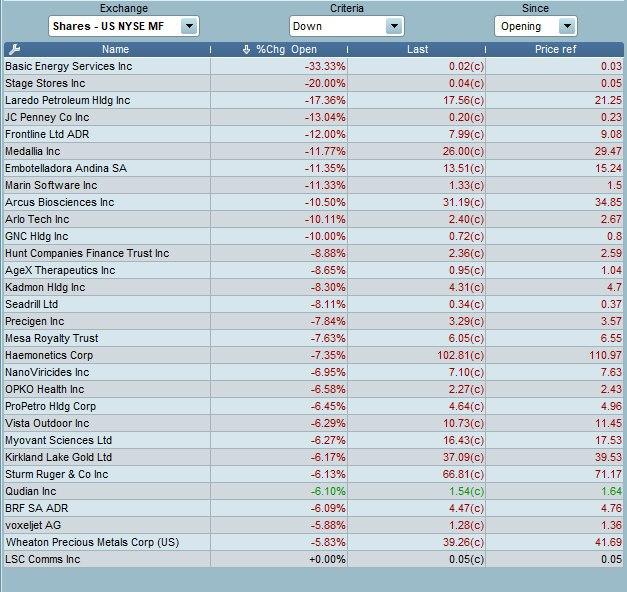Open the Criteria dropdown arrow
This screenshot has width=627, height=592.
point(394,26)
